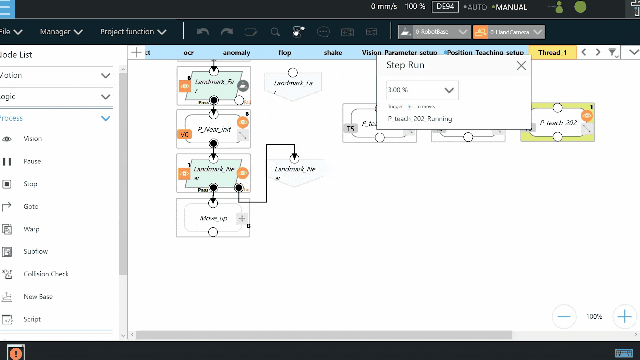The image size is (640, 360).
Task: Click the orange hand camera icon
Action: coord(480,32)
